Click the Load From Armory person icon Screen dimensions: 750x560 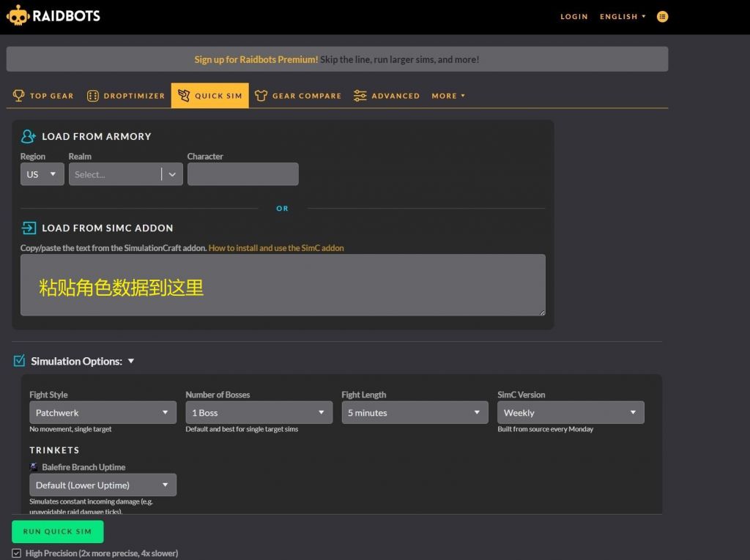click(27, 136)
